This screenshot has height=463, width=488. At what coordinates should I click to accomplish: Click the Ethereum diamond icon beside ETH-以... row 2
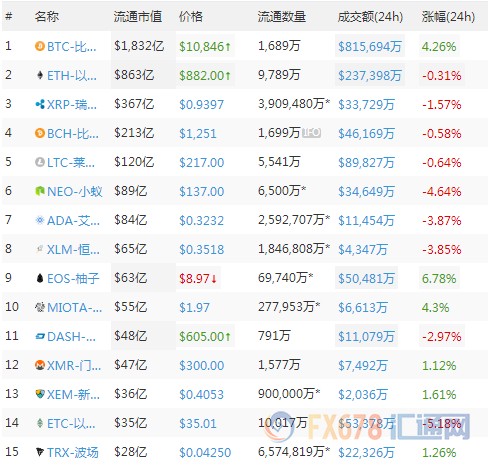[40, 75]
